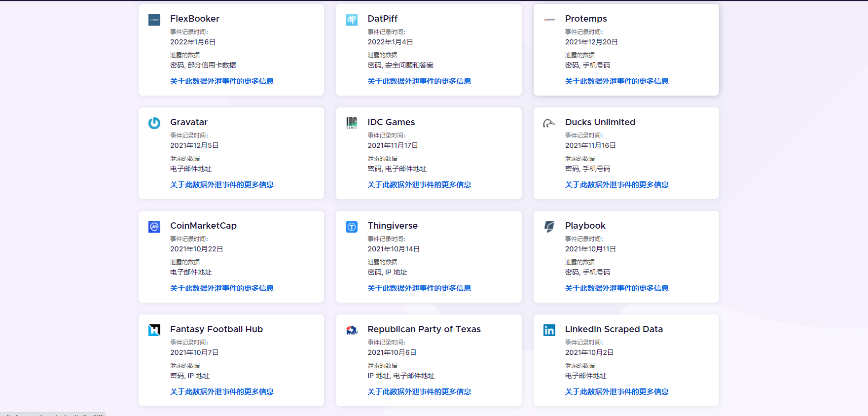Click the DatPiff logo icon
This screenshot has width=868, height=416.
[352, 20]
